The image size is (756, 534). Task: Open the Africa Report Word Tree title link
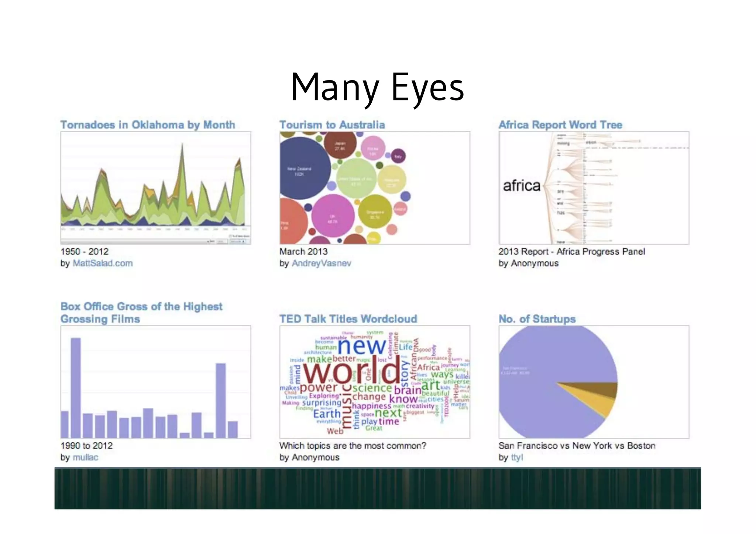[560, 125]
